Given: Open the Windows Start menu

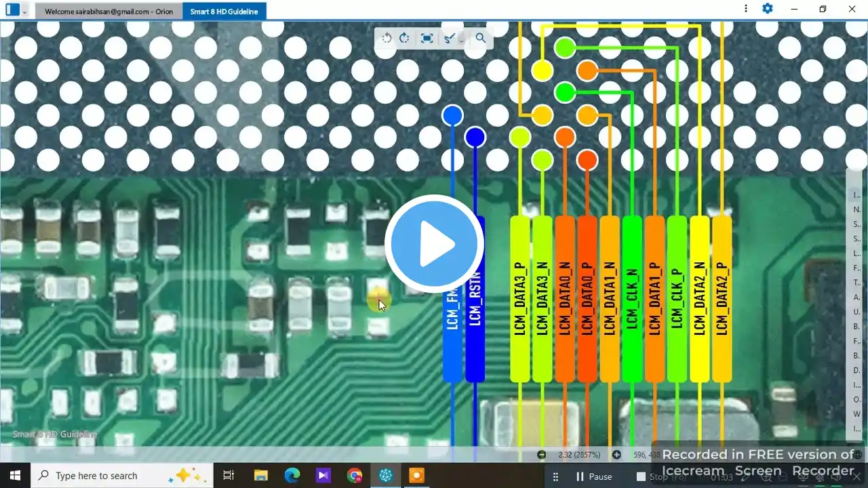Looking at the screenshot, I should (15, 476).
